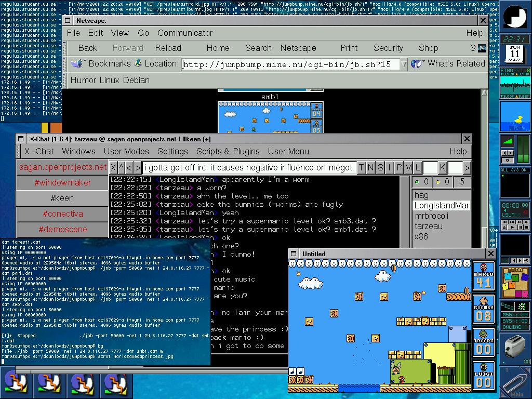Open the Debian bookmark in personal toolbar
Viewport: 532px width, 399px height.
(136, 81)
